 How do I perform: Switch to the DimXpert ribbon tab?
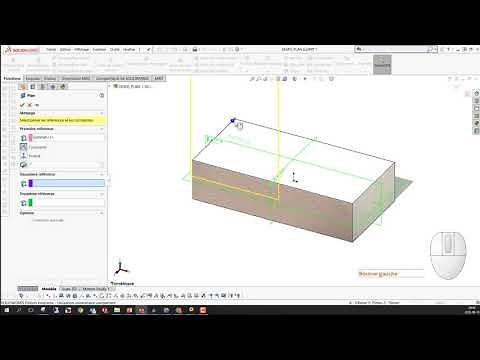pyautogui.click(x=76, y=79)
